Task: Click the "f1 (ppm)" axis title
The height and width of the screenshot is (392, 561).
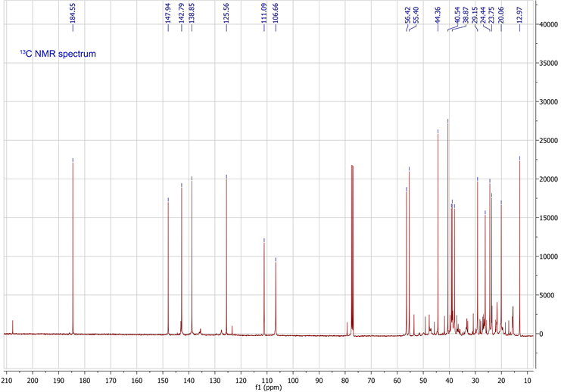Action: tap(269, 387)
